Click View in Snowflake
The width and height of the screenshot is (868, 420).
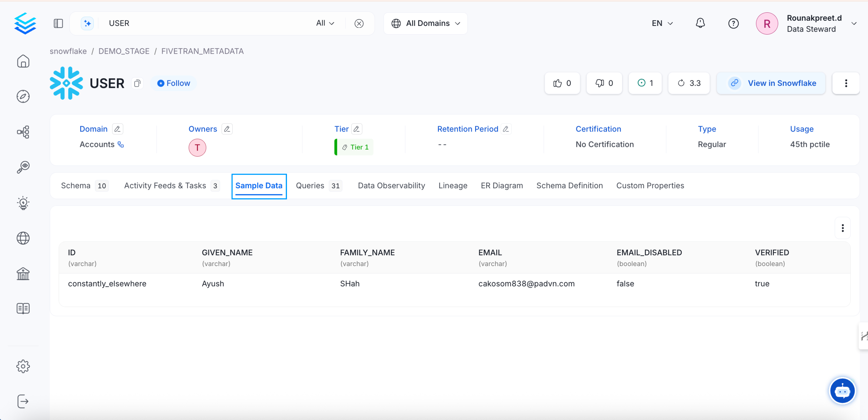[771, 83]
